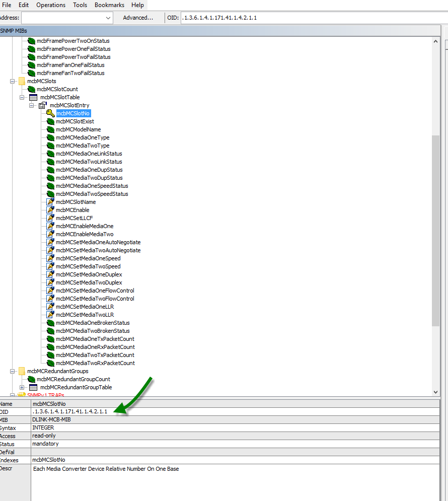Select mcbMCEnableMediaOne tree node

point(85,226)
